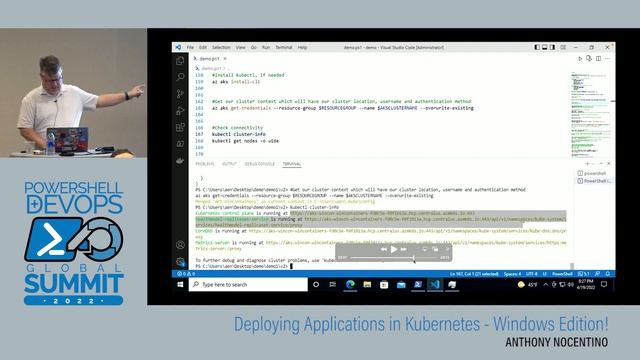Select the TERMINAL panel tab
640x360 pixels.
pyautogui.click(x=291, y=164)
